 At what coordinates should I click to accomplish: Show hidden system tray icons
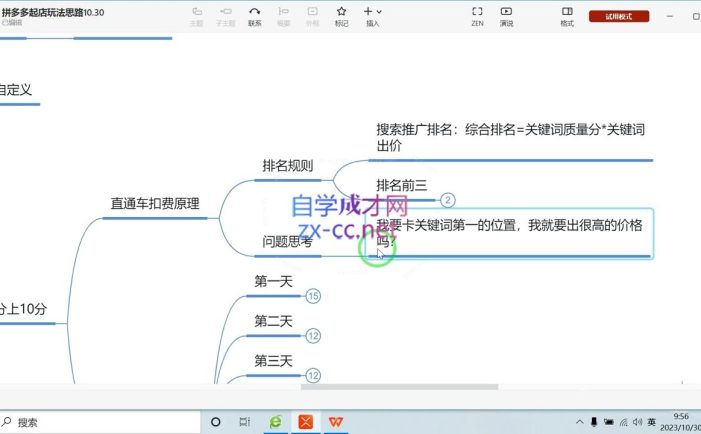tap(580, 422)
